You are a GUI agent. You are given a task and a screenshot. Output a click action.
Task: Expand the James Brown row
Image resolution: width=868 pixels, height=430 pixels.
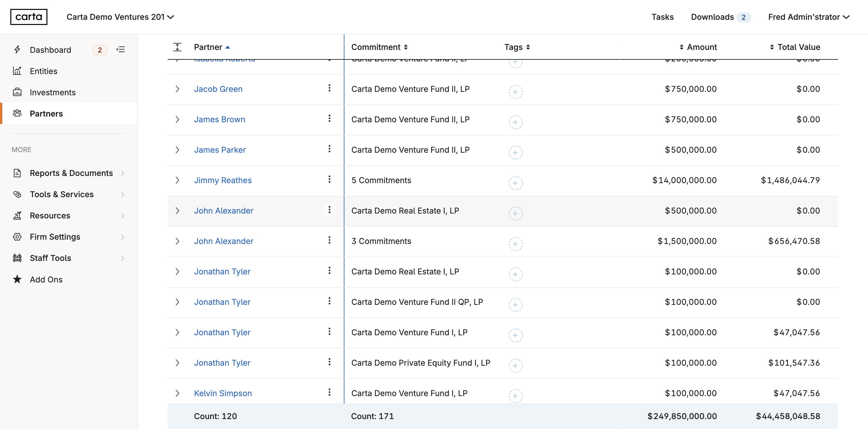click(x=177, y=119)
